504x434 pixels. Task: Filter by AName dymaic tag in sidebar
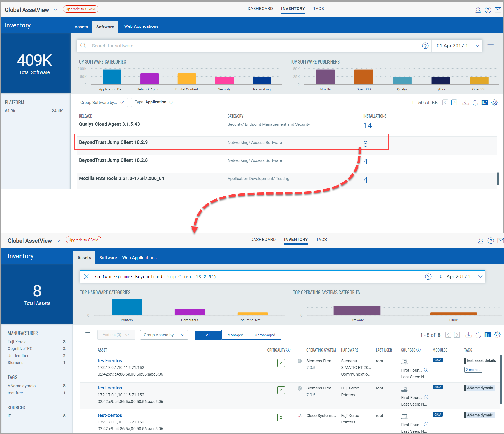tap(36, 386)
